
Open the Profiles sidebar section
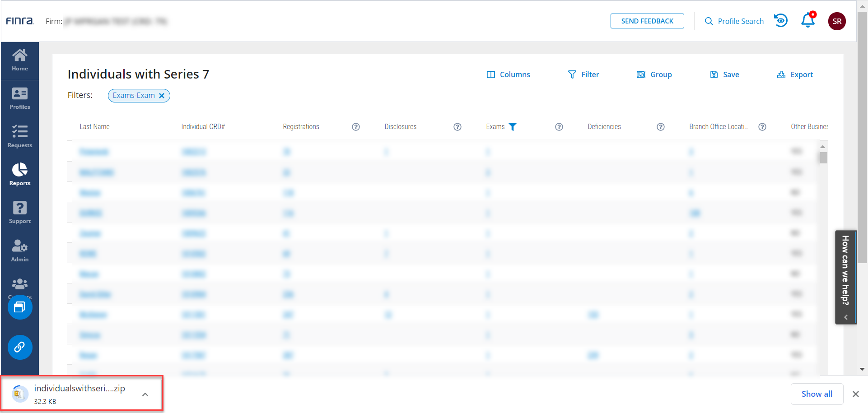20,99
